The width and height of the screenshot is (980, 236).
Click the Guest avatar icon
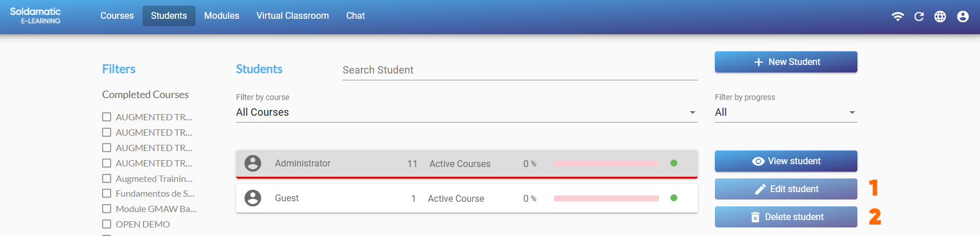[x=253, y=198]
